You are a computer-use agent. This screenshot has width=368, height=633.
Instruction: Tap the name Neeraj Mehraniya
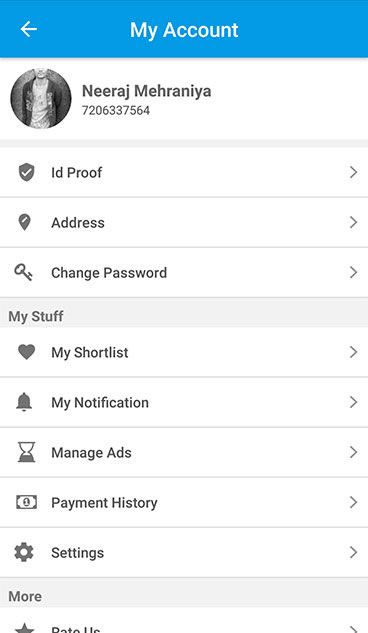[x=146, y=92]
